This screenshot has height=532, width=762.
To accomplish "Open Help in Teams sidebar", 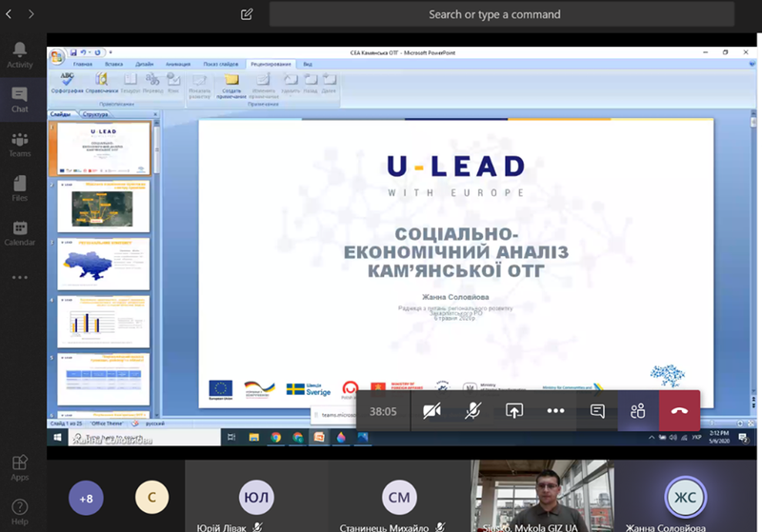I will tap(19, 512).
